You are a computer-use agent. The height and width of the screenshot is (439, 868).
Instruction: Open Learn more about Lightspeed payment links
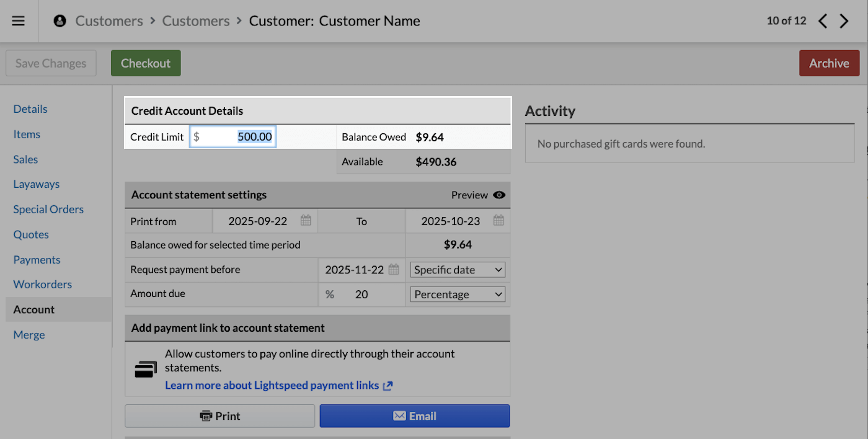point(271,385)
